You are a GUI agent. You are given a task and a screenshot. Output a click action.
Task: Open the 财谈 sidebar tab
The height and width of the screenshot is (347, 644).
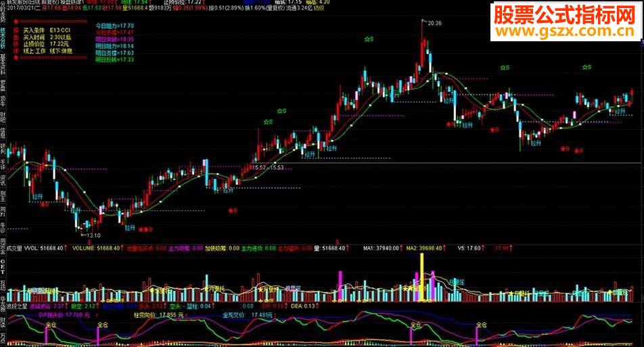(x=3, y=323)
